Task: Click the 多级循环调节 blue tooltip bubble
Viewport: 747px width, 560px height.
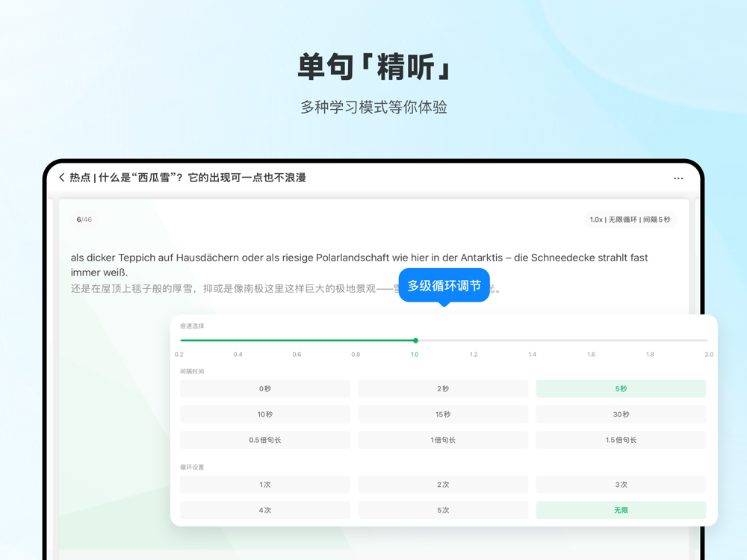Action: [444, 285]
